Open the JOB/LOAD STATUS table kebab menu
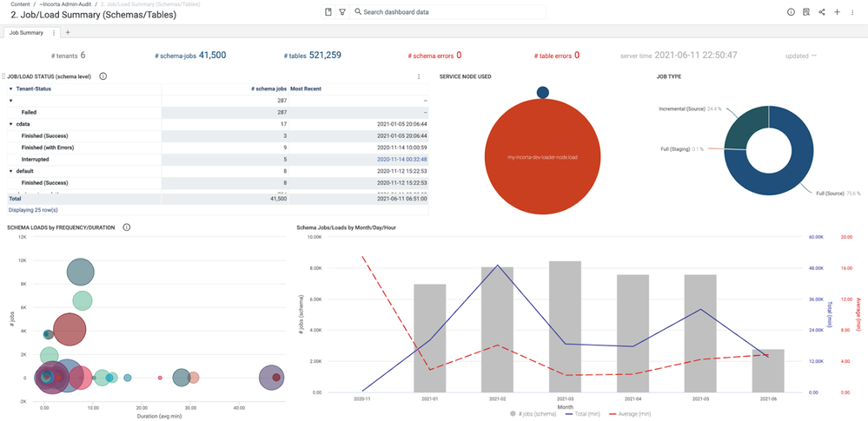The width and height of the screenshot is (868, 421). coord(419,76)
